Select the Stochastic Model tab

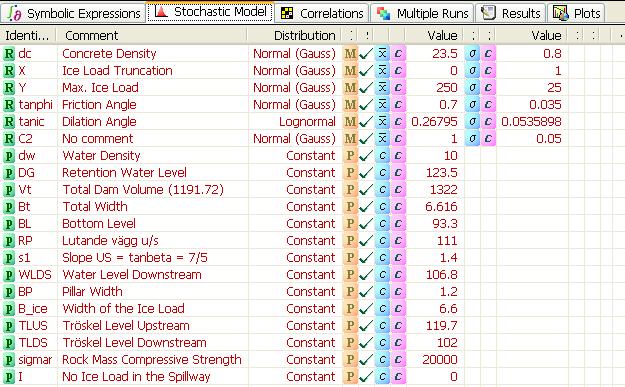click(x=210, y=12)
